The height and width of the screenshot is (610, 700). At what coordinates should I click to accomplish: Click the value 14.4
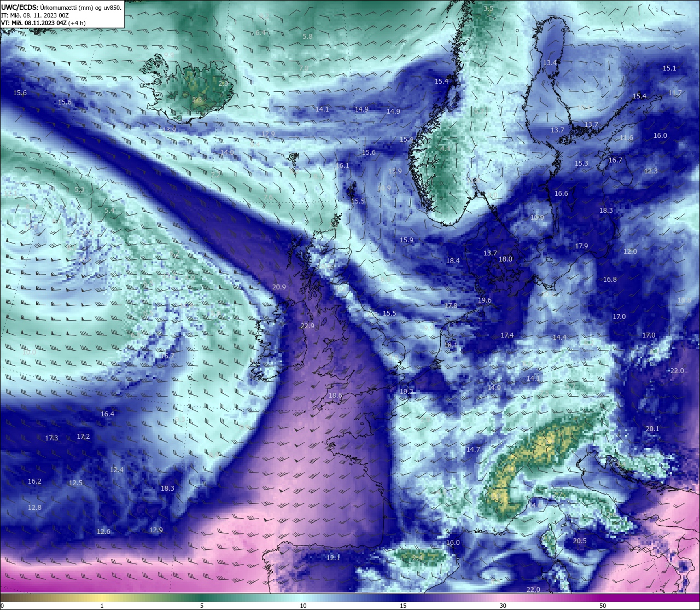tap(559, 337)
